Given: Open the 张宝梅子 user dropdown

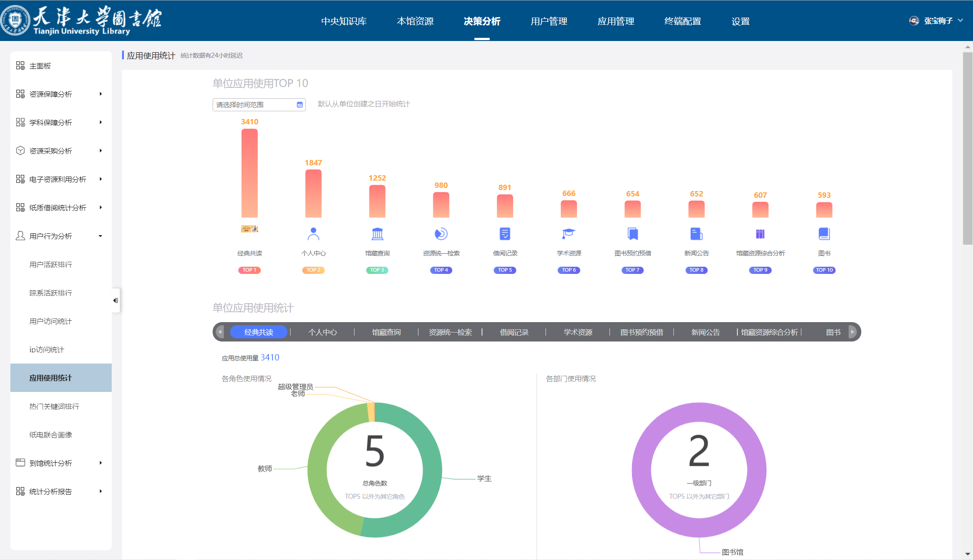Looking at the screenshot, I should 938,21.
